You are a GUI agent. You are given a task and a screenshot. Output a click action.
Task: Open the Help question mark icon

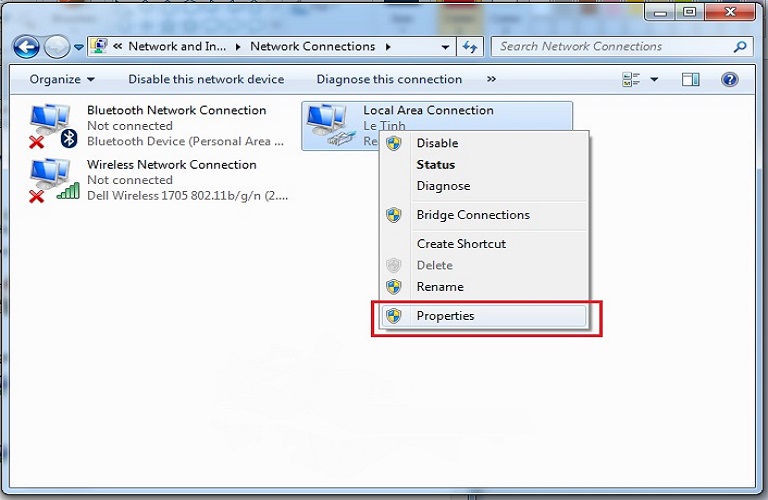(x=730, y=79)
